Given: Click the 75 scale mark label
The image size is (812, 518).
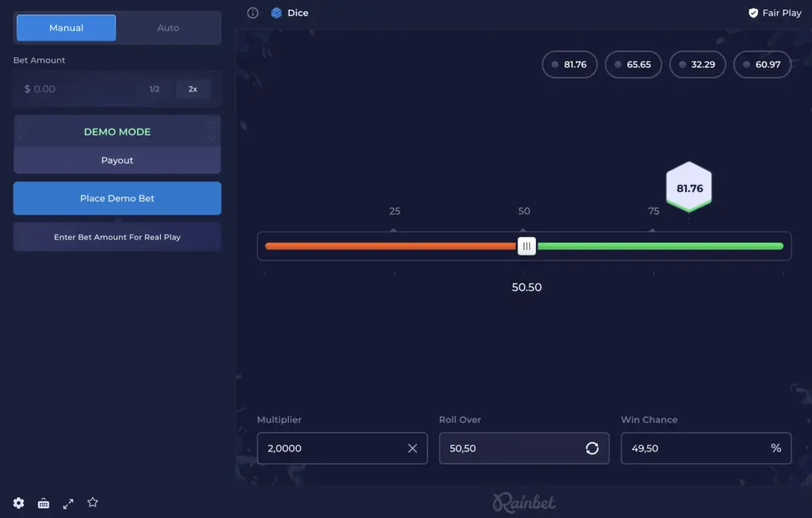Looking at the screenshot, I should tap(653, 211).
